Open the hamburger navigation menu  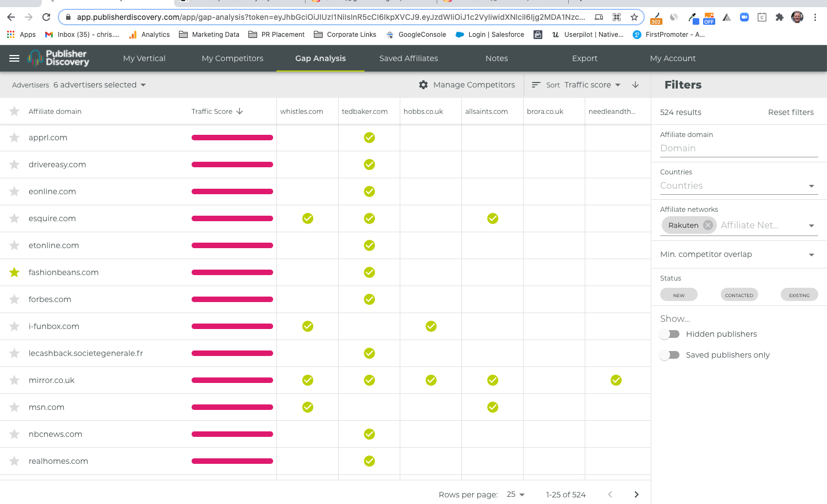14,58
